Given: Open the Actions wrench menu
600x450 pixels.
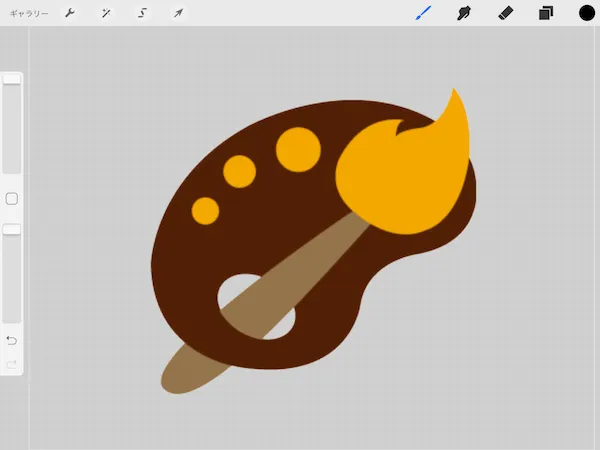Looking at the screenshot, I should click(70, 13).
